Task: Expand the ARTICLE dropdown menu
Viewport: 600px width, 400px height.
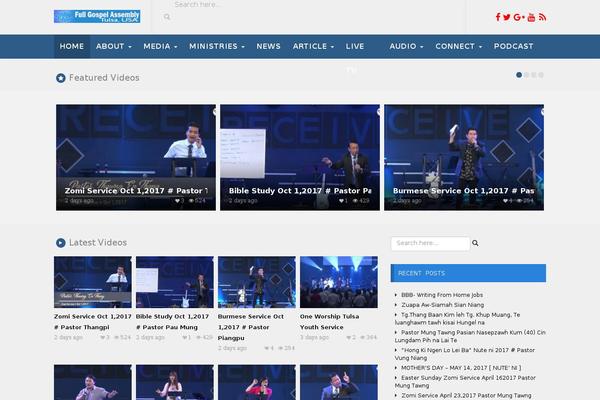Action: point(313,46)
